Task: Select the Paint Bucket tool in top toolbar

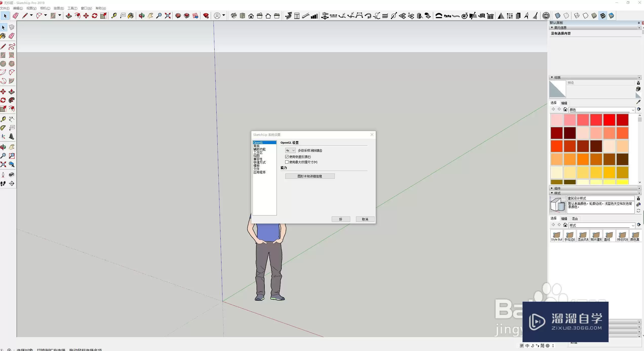Action: (131, 16)
